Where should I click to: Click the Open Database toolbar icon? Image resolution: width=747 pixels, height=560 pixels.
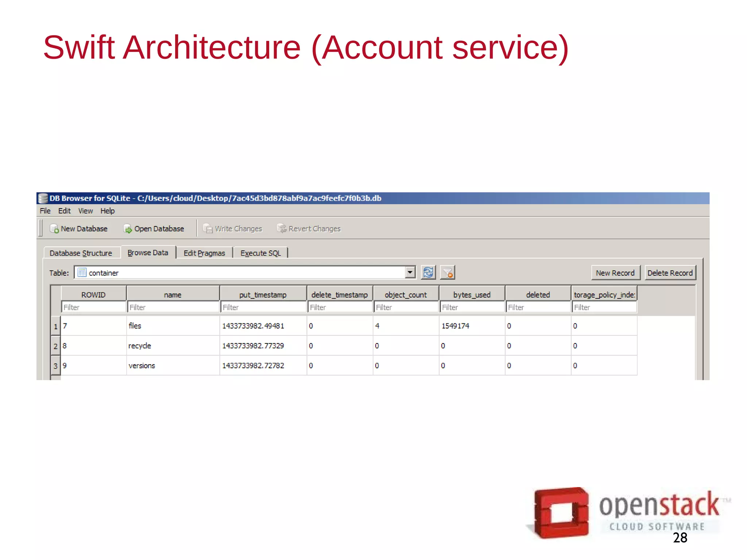point(128,229)
